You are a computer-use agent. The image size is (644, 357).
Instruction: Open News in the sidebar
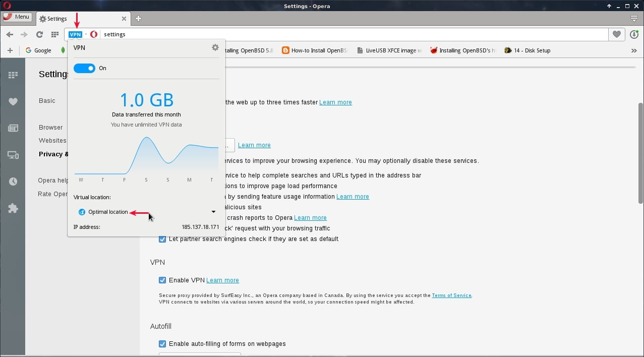(13, 129)
